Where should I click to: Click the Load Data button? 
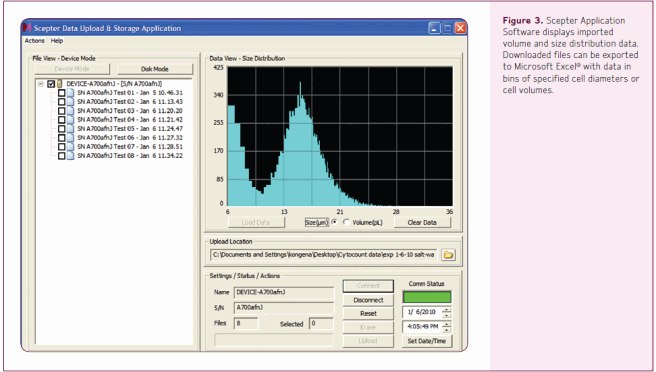[x=256, y=223]
